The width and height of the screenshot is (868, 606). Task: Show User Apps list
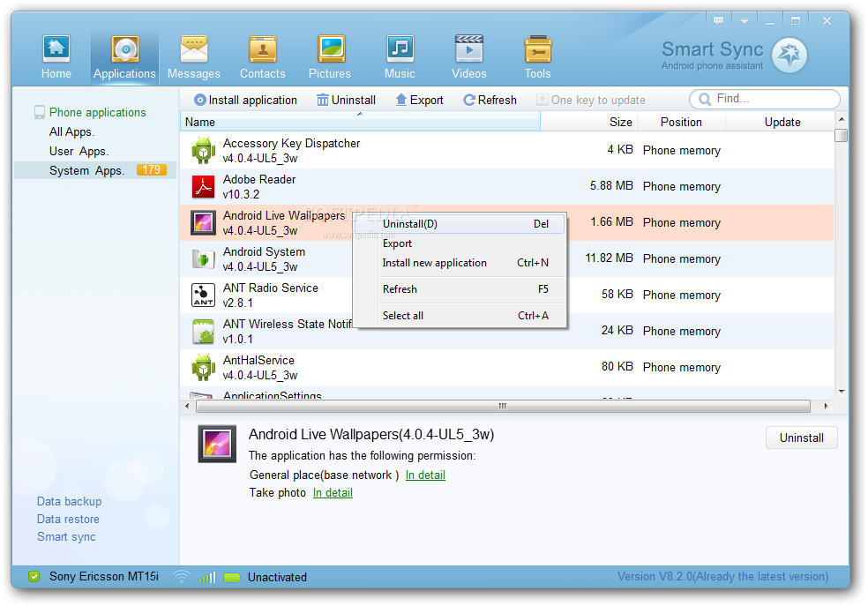[x=79, y=151]
